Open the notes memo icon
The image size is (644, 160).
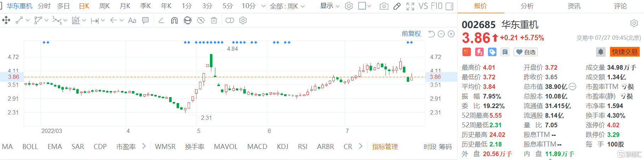click(x=505, y=52)
